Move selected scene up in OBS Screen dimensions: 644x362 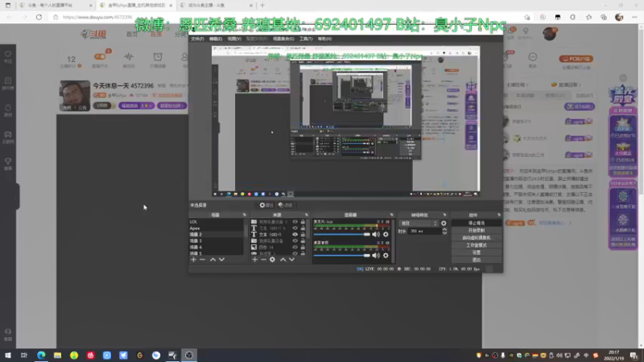coord(213,259)
